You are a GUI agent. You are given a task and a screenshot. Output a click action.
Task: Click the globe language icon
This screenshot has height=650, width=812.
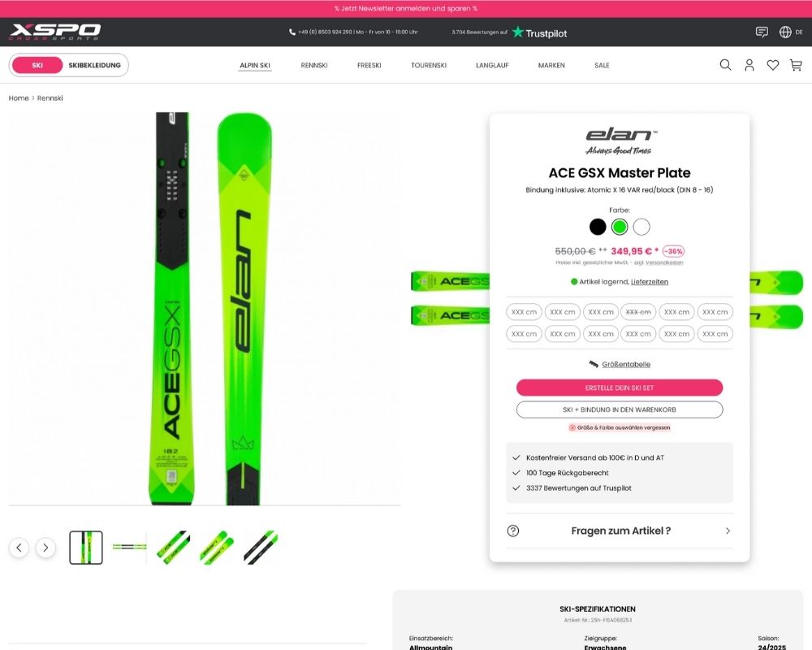[x=785, y=32]
